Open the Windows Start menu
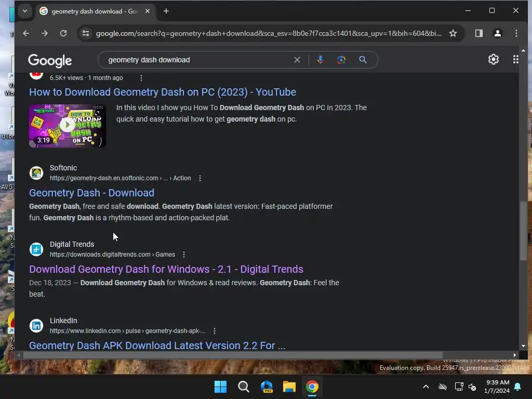532x399 pixels. pos(220,387)
